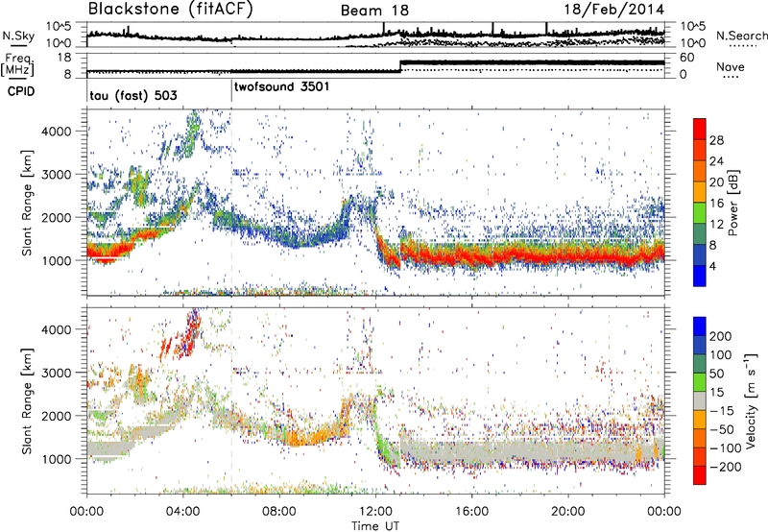Click the '4' tick on the Power scale
The width and height of the screenshot is (768, 532).
(712, 266)
